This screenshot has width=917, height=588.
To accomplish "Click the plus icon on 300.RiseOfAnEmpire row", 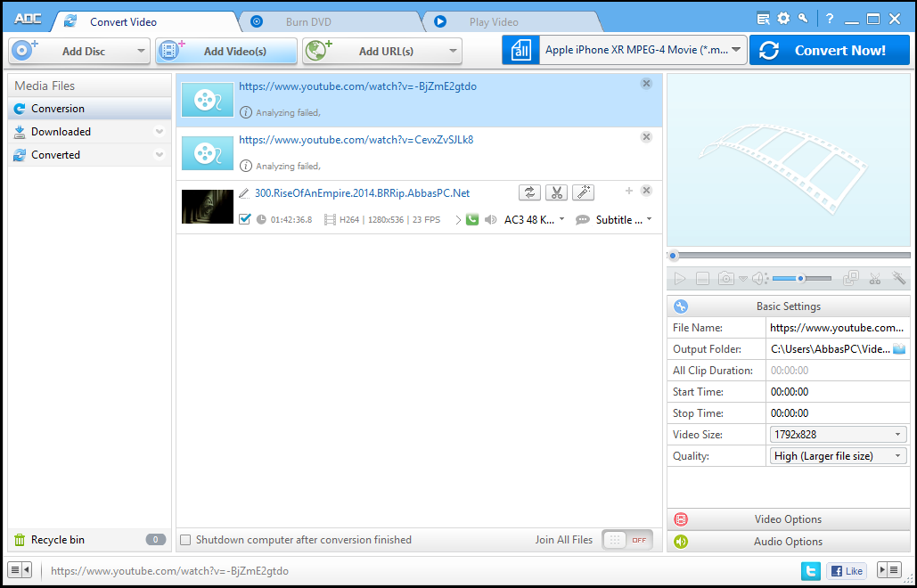I will pos(629,191).
